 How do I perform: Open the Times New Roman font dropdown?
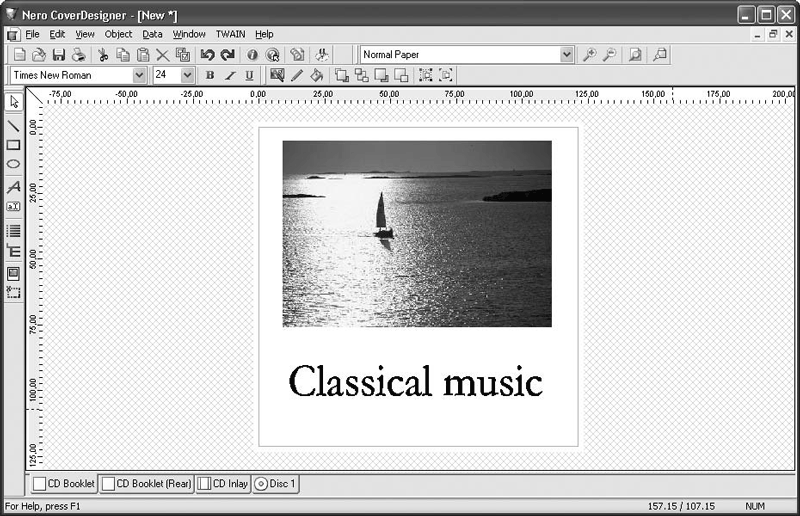(139, 75)
